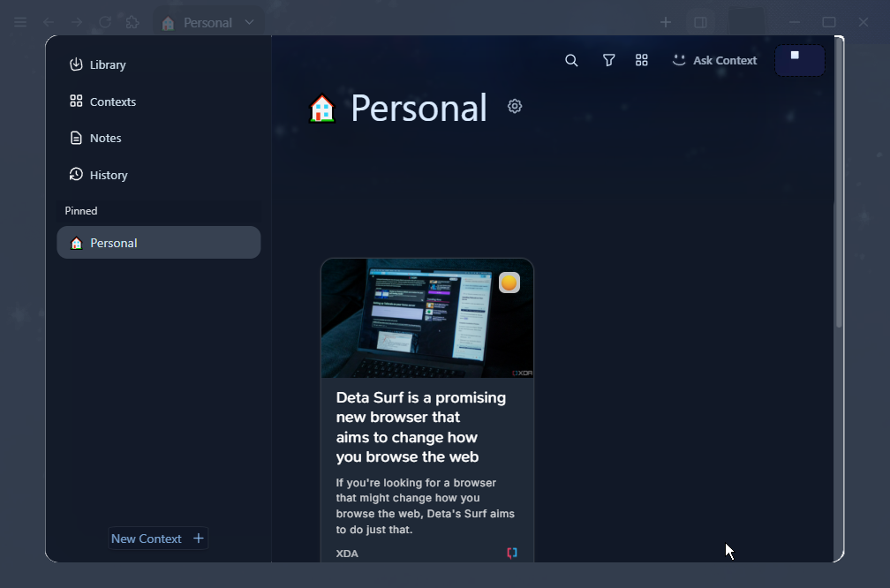Switch view with the grid icon
Screen dimensions: 890x588
[641, 60]
